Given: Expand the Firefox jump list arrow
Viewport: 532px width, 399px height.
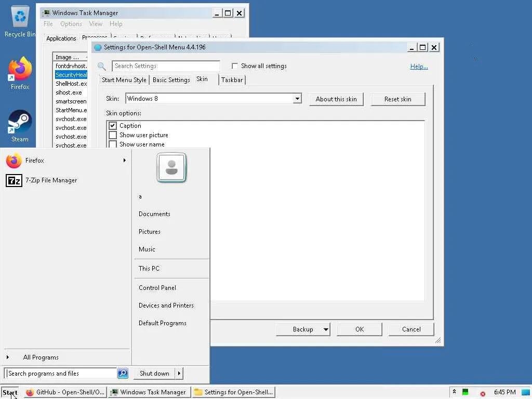Looking at the screenshot, I should [125, 161].
